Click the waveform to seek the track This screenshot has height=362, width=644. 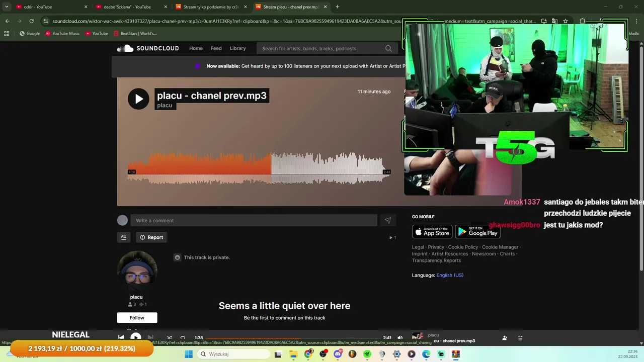click(x=259, y=168)
